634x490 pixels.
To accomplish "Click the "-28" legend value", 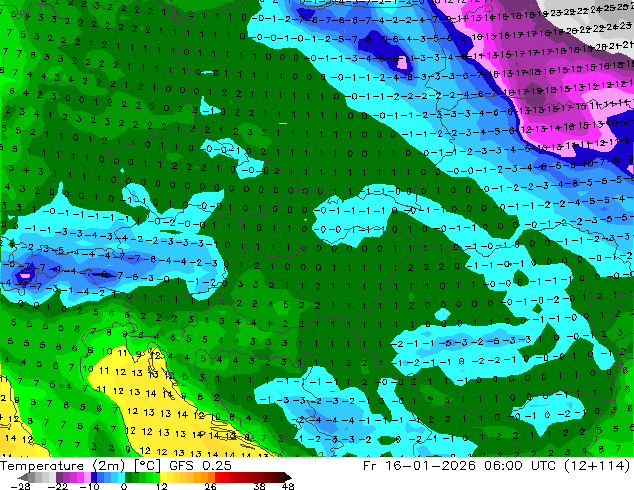I will 20,486.
